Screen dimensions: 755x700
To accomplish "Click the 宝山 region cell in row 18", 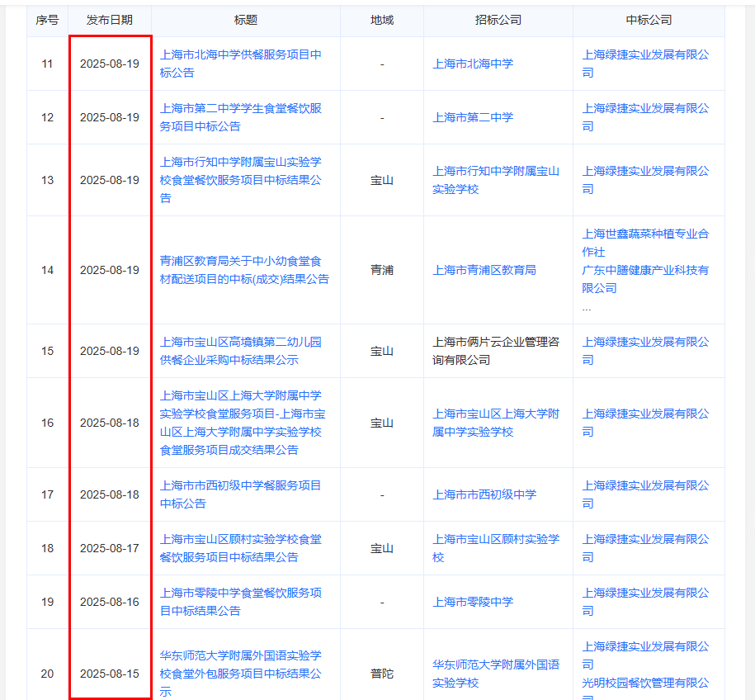I will click(382, 548).
